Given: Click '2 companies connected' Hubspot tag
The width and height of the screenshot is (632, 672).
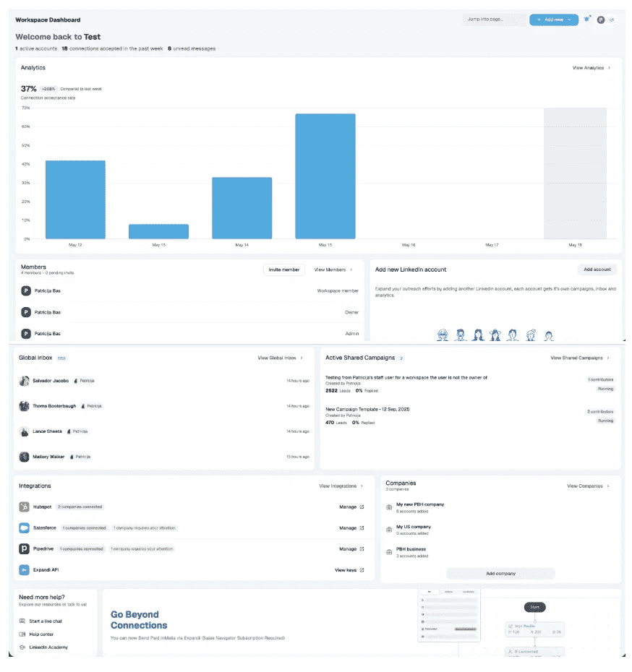Looking at the screenshot, I should click(80, 507).
